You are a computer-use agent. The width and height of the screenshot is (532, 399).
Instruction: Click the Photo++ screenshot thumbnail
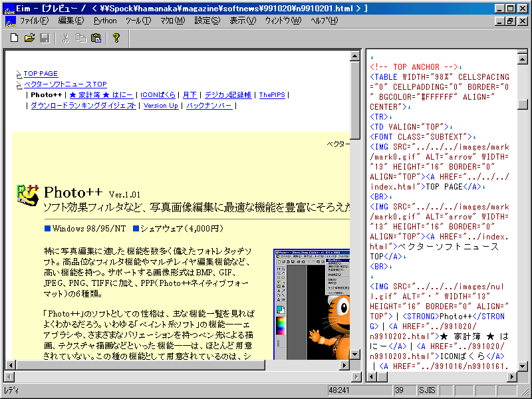tap(311, 305)
